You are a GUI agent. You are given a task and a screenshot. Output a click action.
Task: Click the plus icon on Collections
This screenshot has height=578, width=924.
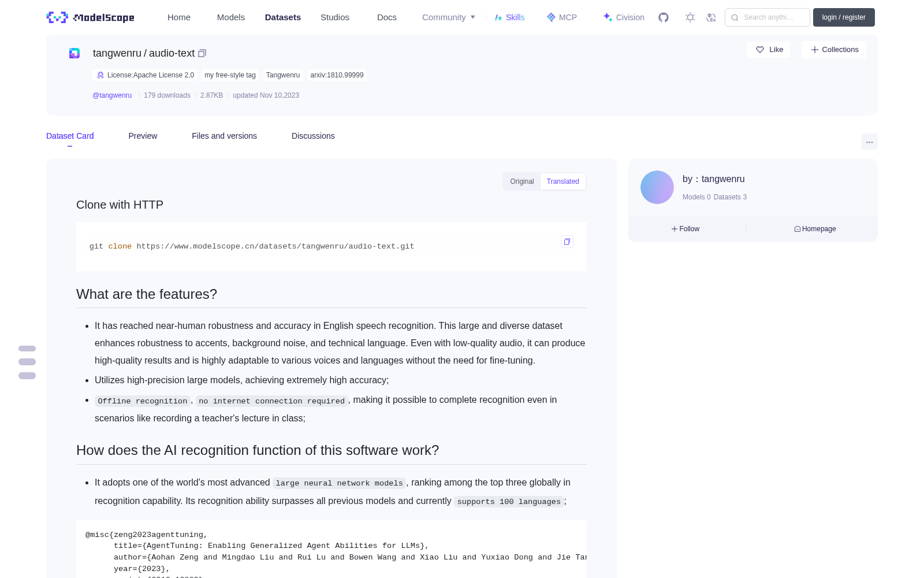pos(815,50)
